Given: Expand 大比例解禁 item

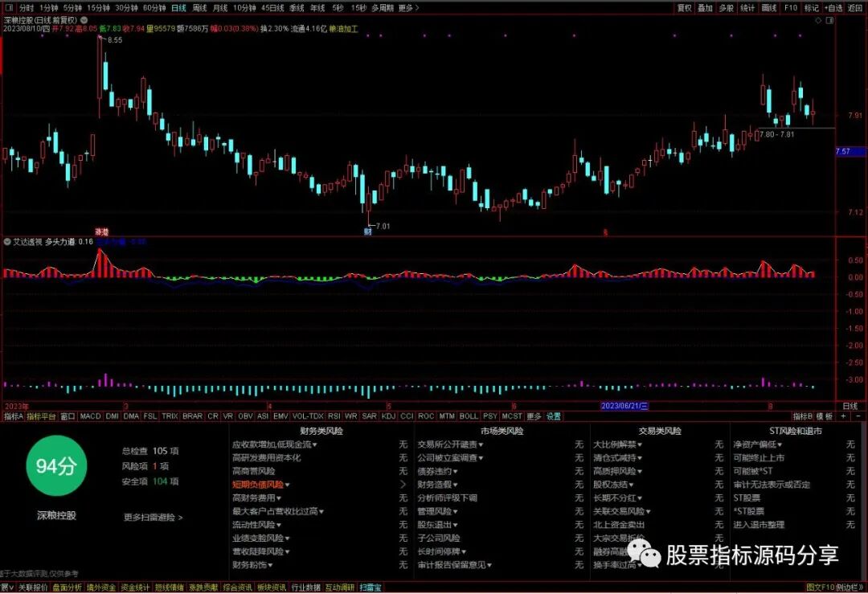Looking at the screenshot, I should 617,444.
